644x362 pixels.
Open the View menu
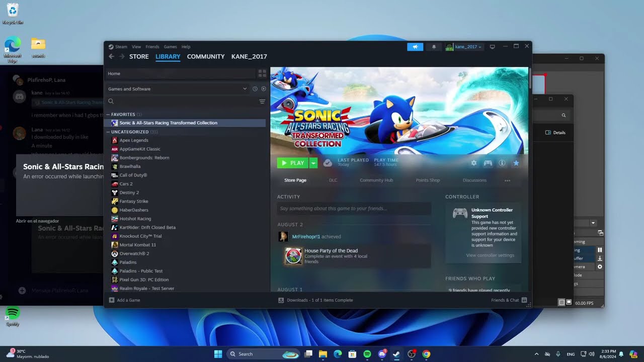tap(136, 47)
